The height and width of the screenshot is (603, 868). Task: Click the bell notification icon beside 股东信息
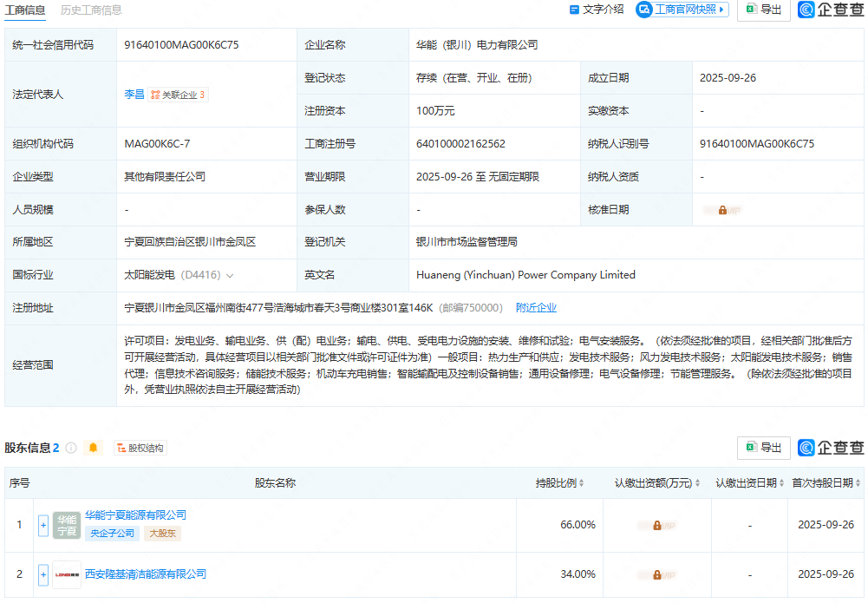click(94, 448)
